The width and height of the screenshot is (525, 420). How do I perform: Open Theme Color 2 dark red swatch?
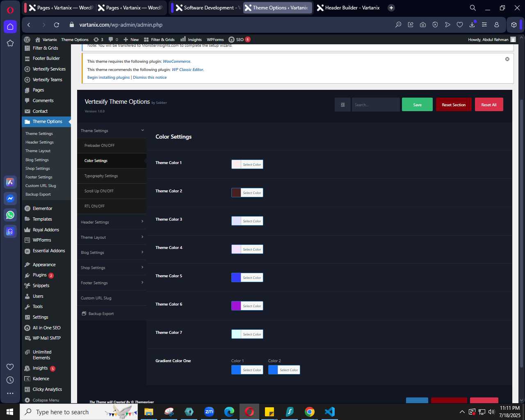[x=236, y=193]
